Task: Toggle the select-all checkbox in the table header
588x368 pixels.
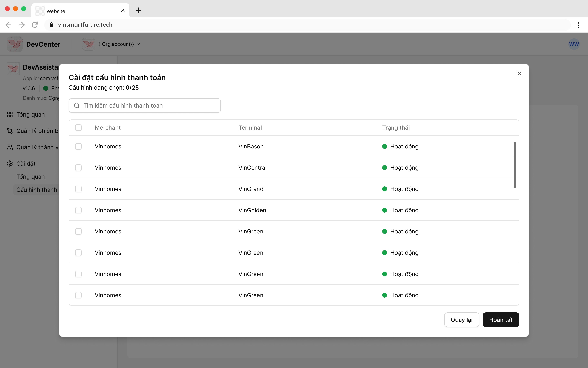Action: [78, 128]
